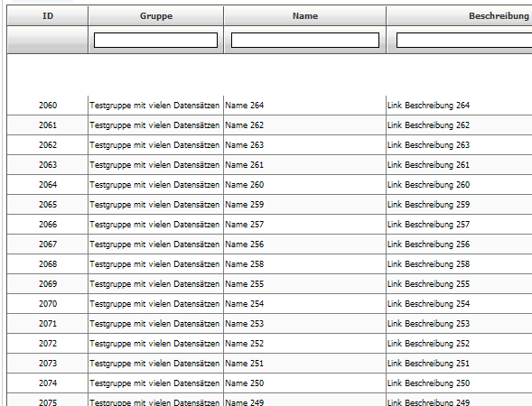
Task: Open the Link Beschreibung 260 link
Action: [x=428, y=185]
